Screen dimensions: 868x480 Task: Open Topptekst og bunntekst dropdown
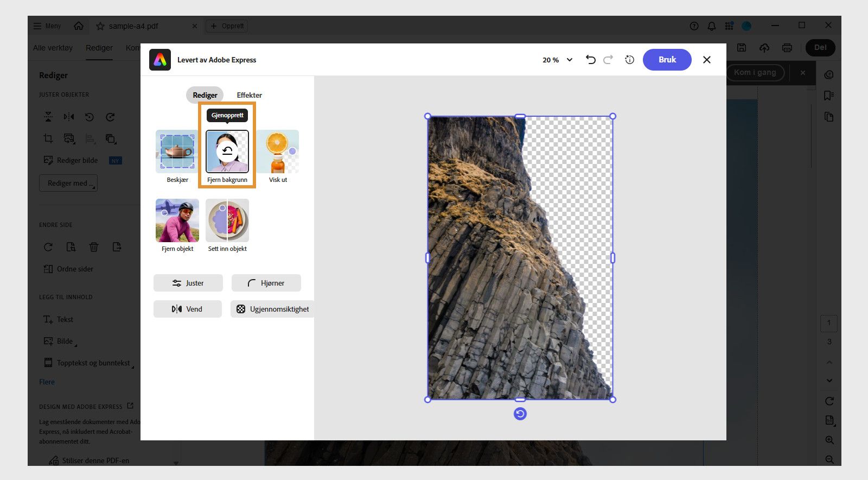(x=88, y=363)
